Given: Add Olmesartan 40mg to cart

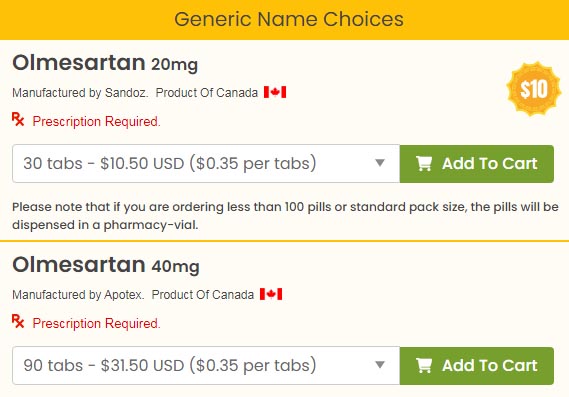Looking at the screenshot, I should click(x=477, y=365).
